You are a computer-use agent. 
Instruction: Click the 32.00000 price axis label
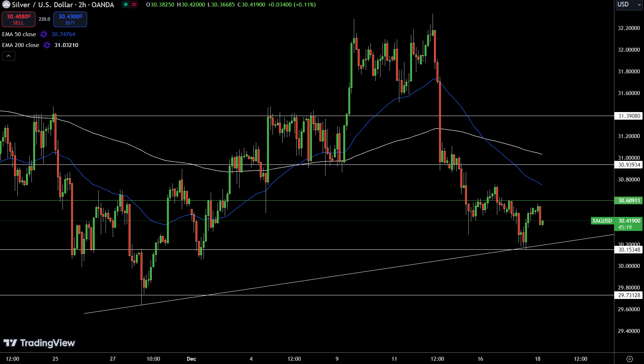[629, 50]
